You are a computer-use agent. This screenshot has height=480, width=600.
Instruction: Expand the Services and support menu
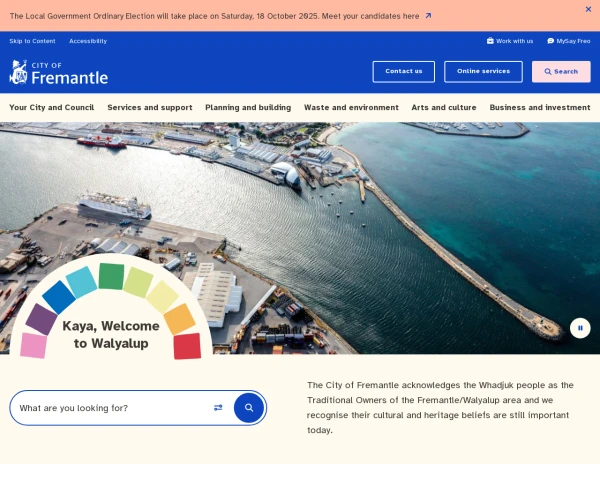(x=150, y=107)
